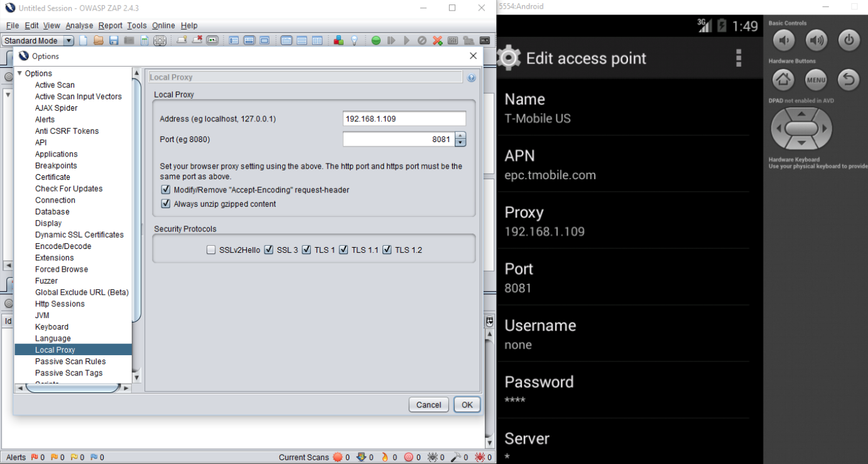Click the Submit and continue play icon

point(406,40)
